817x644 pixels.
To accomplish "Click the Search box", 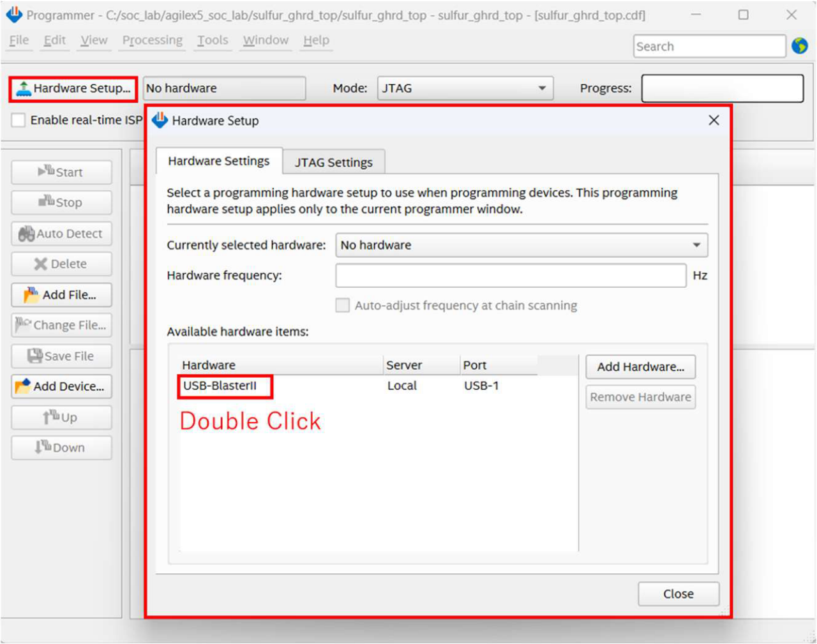I will point(708,47).
